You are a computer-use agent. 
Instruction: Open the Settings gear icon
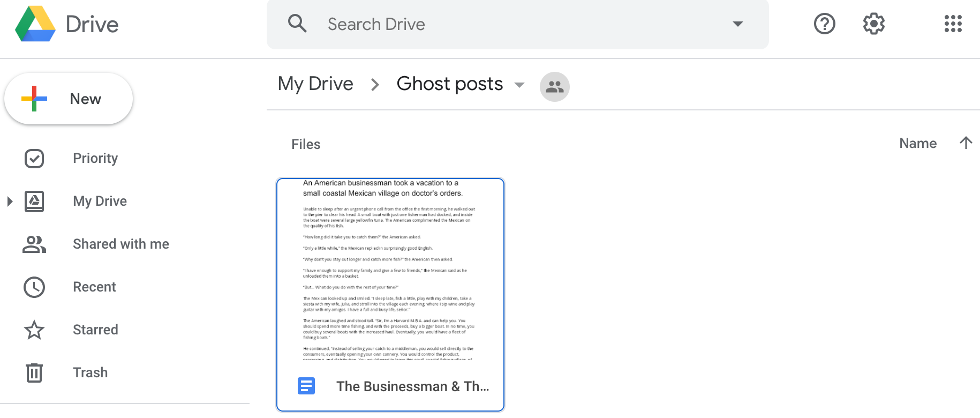coord(873,24)
